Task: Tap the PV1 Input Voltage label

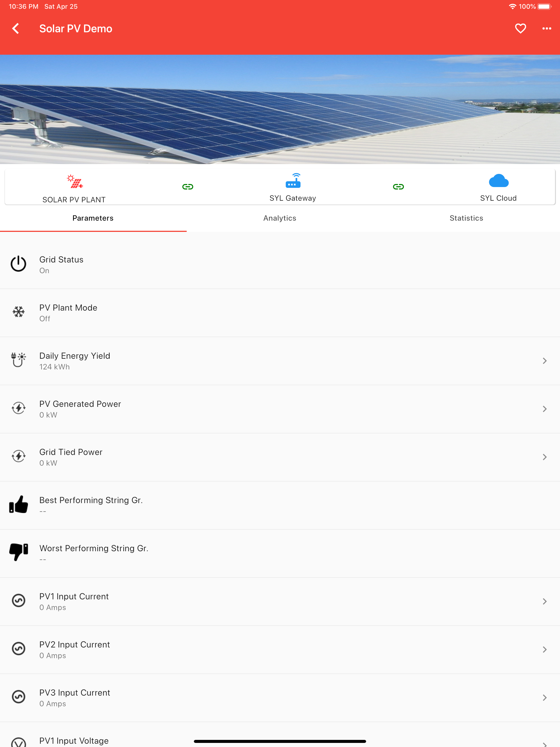Action: [x=74, y=741]
